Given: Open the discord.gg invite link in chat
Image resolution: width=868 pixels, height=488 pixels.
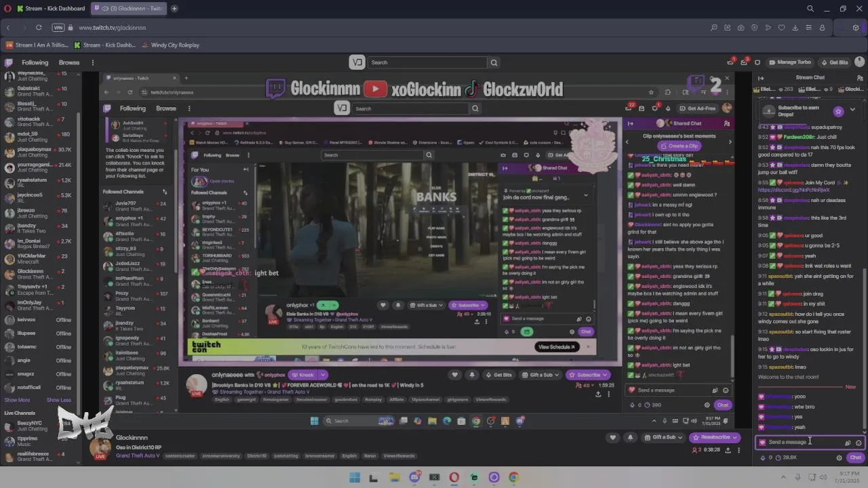Looking at the screenshot, I should click(793, 190).
